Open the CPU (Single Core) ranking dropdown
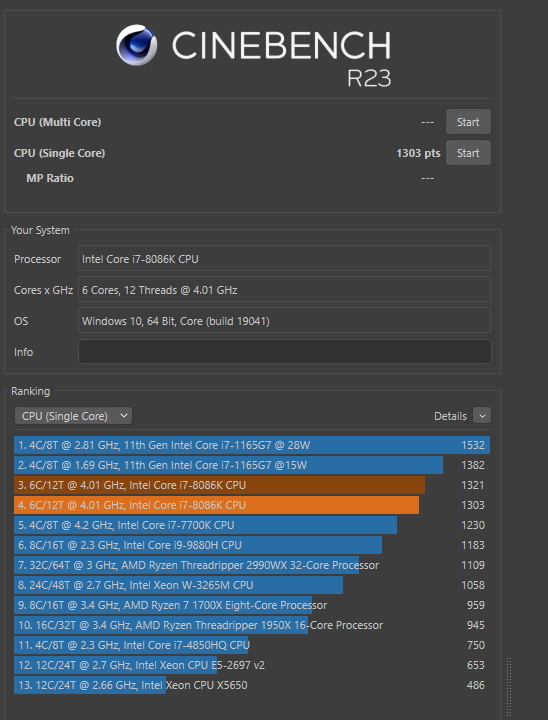 tap(73, 416)
